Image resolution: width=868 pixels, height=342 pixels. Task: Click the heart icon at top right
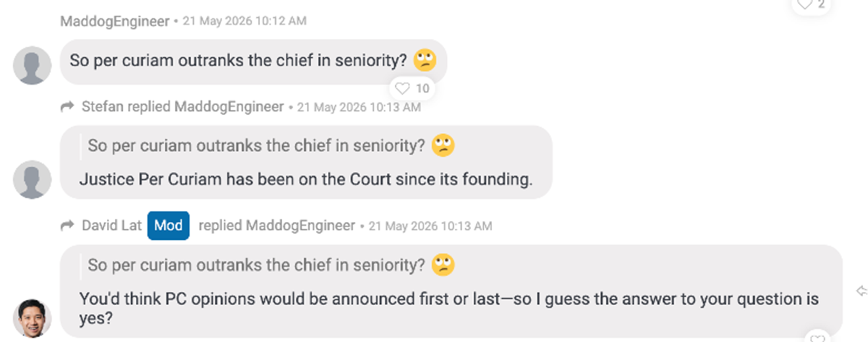(804, 4)
